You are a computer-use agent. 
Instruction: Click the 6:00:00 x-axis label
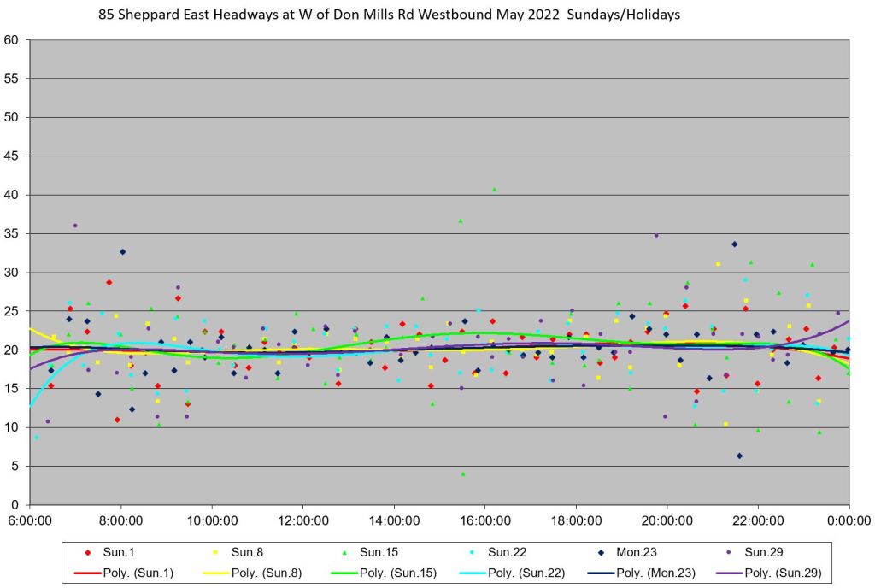[30, 519]
